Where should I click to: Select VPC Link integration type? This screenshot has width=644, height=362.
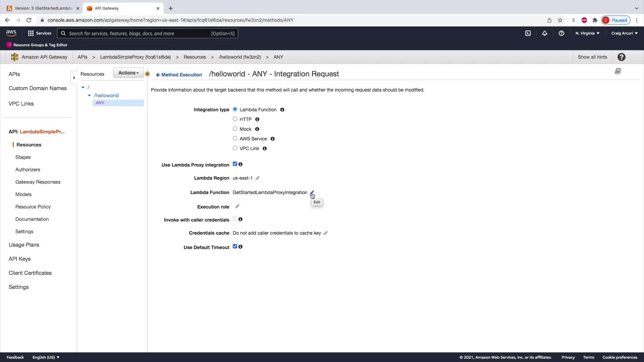(235, 148)
